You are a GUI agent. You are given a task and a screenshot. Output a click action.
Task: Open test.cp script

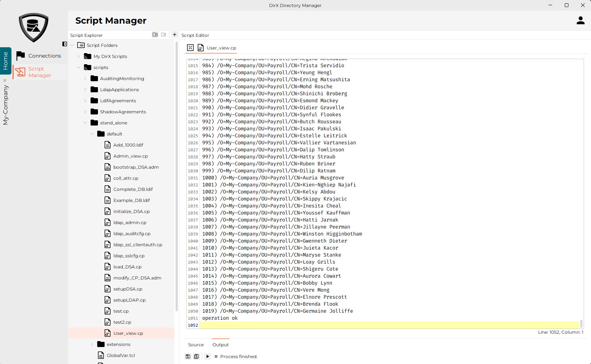[121, 311]
